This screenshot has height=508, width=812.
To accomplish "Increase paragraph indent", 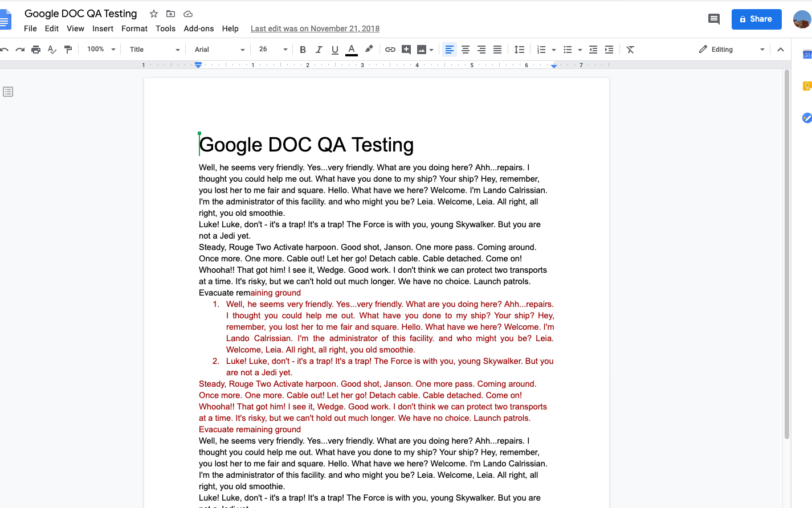I will (x=609, y=50).
